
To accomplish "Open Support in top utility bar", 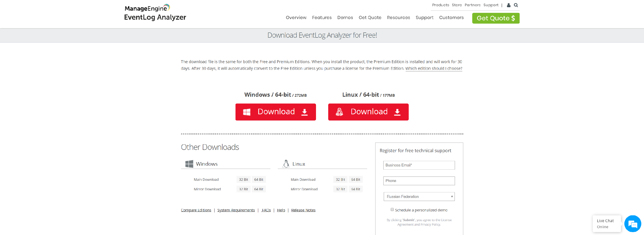I will [x=491, y=5].
